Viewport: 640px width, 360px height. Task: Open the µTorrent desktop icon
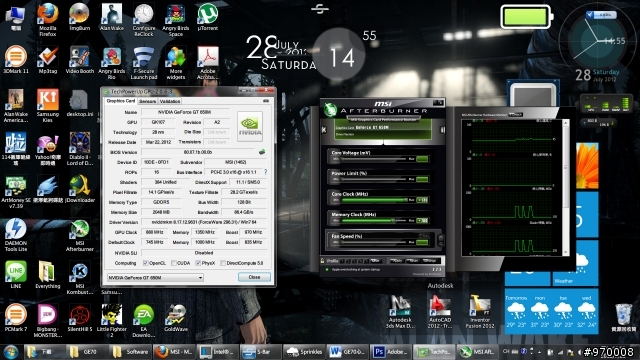(x=208, y=18)
